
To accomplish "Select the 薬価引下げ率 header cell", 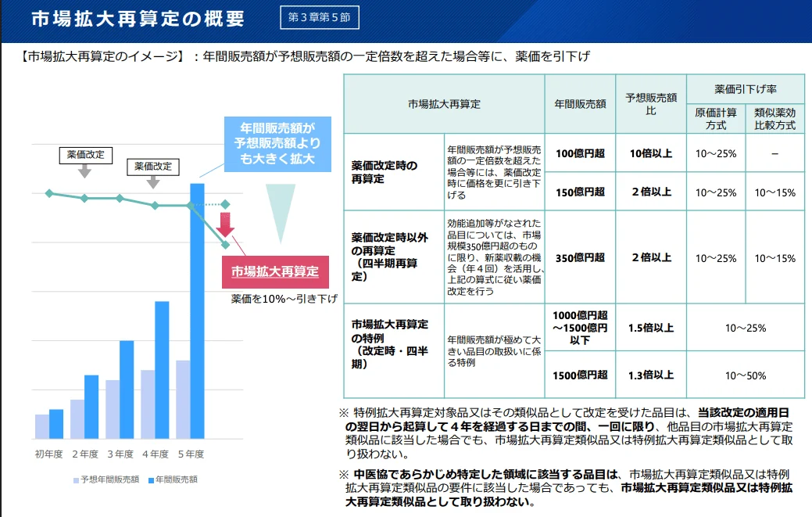I will pyautogui.click(x=746, y=89).
